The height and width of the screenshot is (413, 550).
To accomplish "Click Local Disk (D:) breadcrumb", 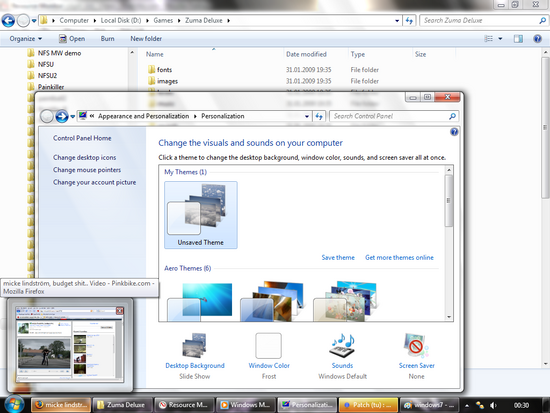I will pos(121,20).
